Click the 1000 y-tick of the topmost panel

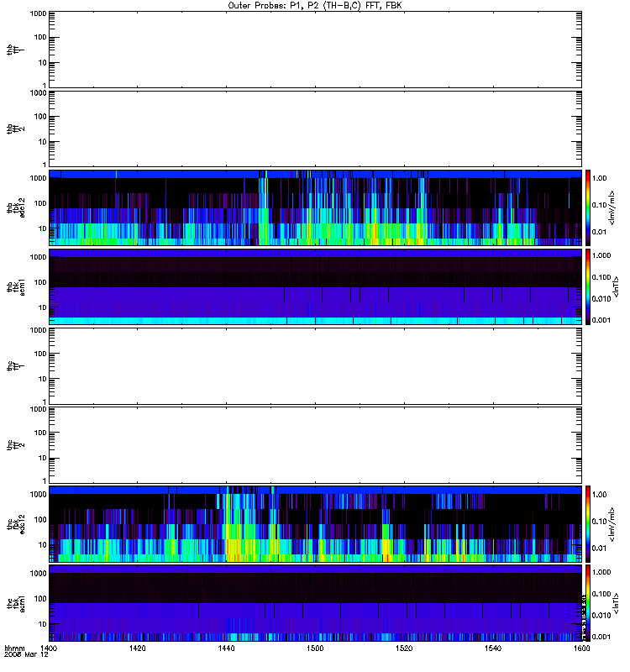[x=39, y=13]
